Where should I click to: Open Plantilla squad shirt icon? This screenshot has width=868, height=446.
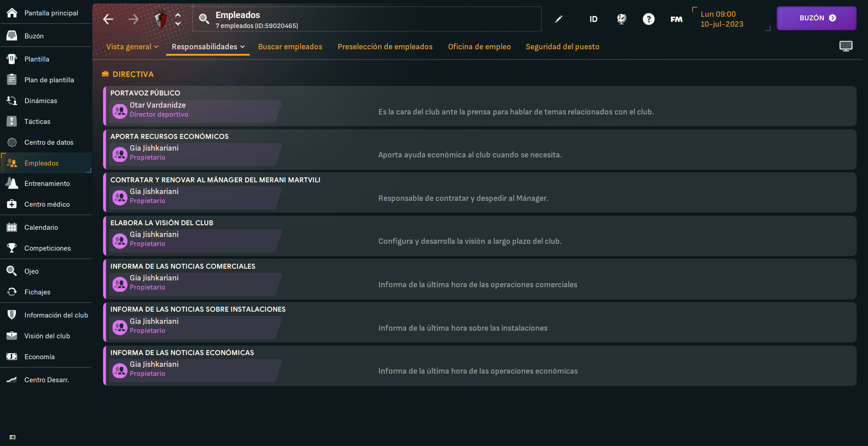(x=12, y=59)
